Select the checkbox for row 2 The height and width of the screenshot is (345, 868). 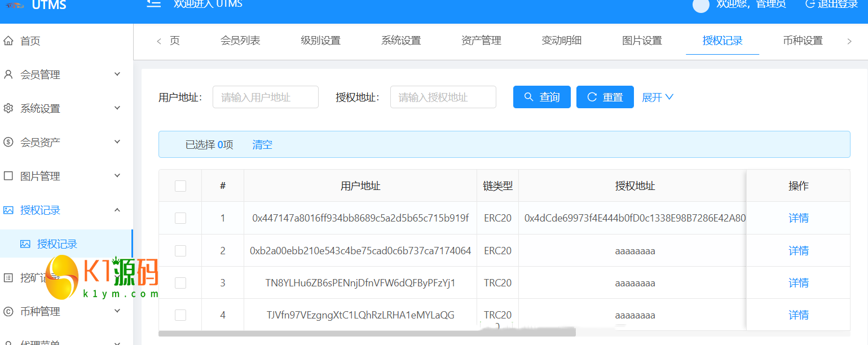click(180, 251)
